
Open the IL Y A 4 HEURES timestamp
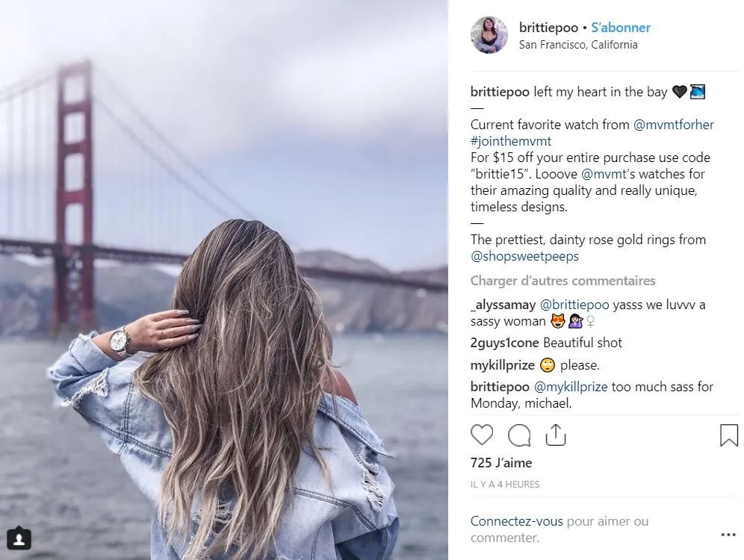(x=504, y=485)
